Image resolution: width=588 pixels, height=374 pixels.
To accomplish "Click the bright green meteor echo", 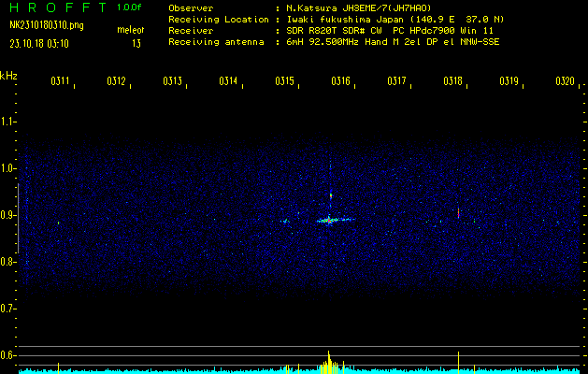I will pos(329,221).
